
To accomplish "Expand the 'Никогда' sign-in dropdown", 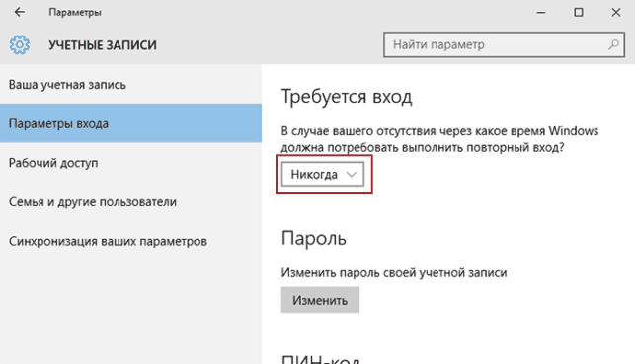I will pos(323,175).
